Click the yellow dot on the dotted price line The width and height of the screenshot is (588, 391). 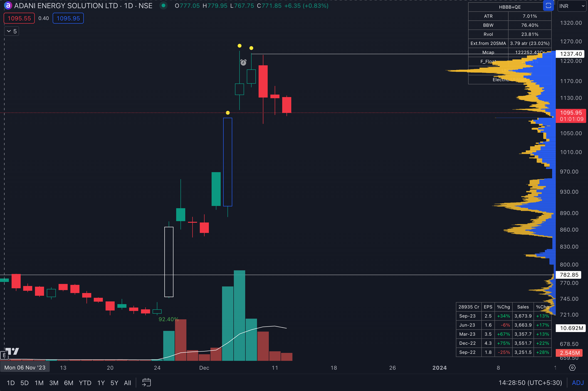pyautogui.click(x=228, y=113)
